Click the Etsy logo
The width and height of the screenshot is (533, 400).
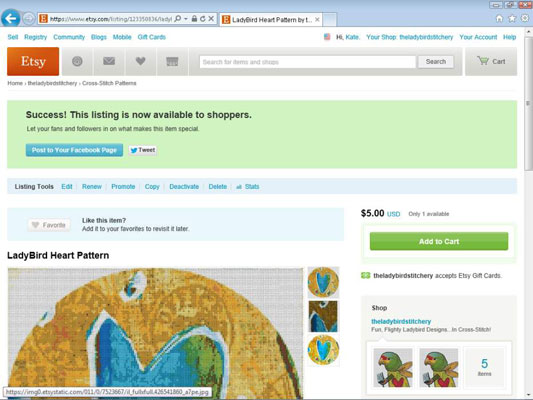(33, 62)
